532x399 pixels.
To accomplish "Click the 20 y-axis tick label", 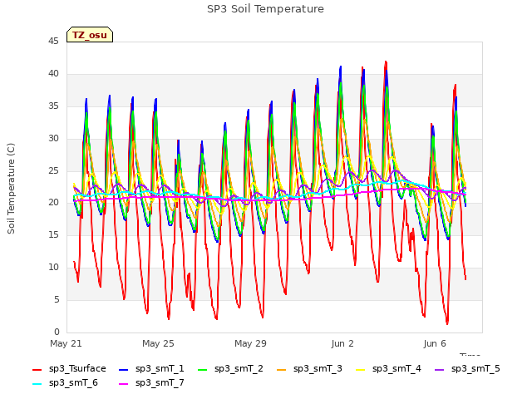I will (x=53, y=203).
